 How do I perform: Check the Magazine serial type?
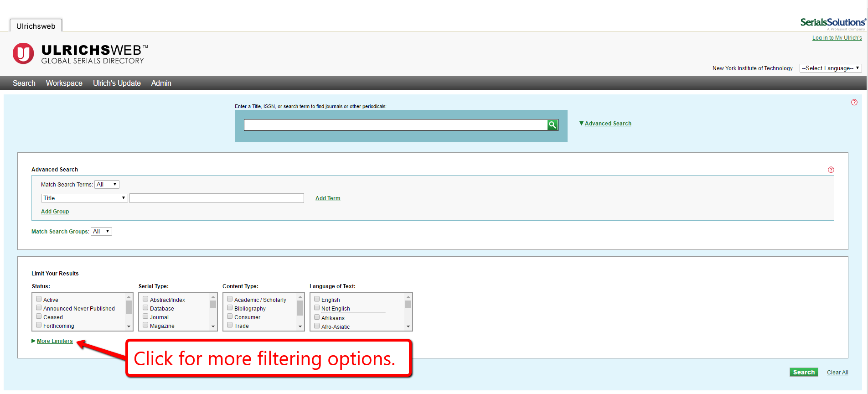(145, 325)
